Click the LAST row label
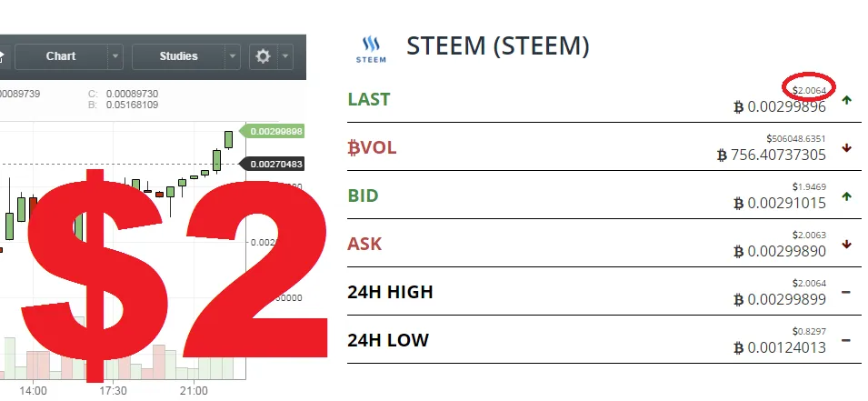The image size is (868, 401). pyautogui.click(x=369, y=100)
